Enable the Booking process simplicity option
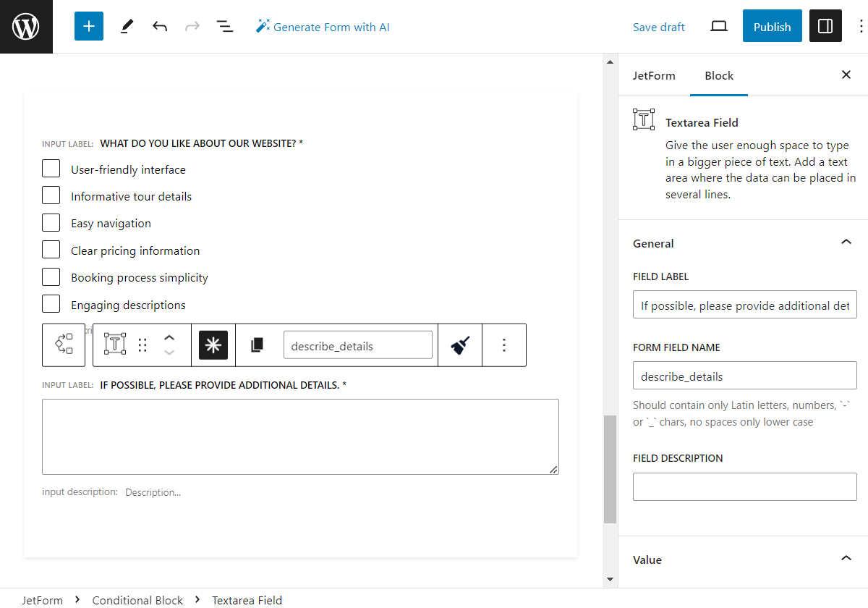 pos(51,276)
